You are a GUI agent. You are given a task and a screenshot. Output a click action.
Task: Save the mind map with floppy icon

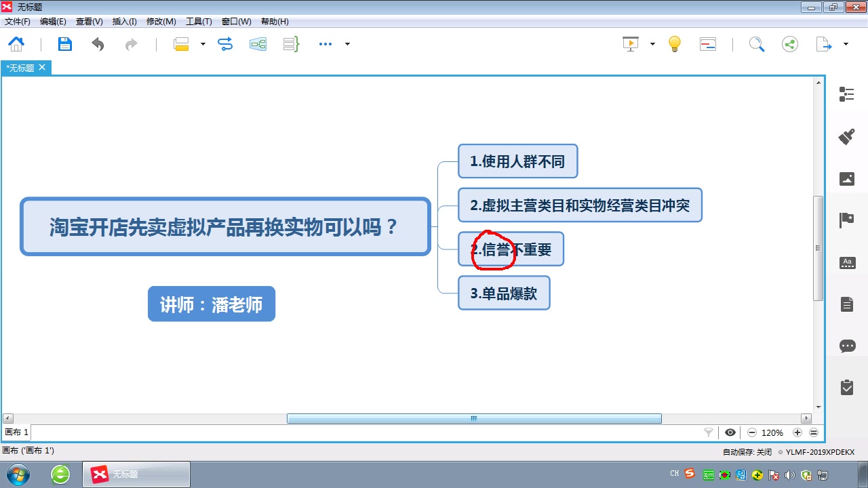pyautogui.click(x=64, y=44)
